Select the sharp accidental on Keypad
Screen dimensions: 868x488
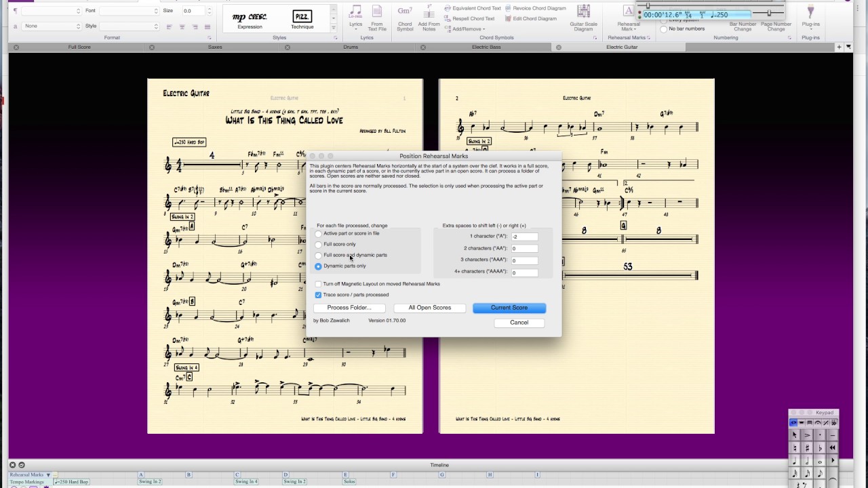807,448
